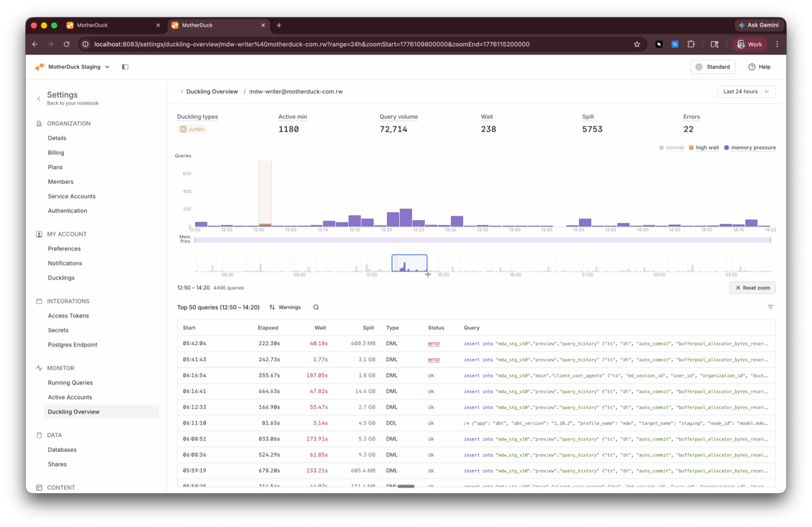
Task: Open Databases under Data
Action: click(x=62, y=450)
